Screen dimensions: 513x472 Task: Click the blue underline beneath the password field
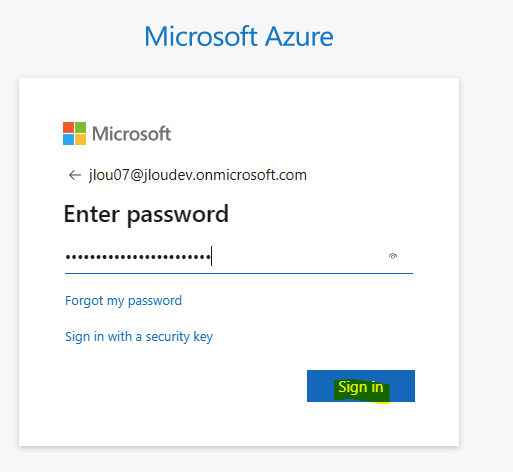[239, 273]
